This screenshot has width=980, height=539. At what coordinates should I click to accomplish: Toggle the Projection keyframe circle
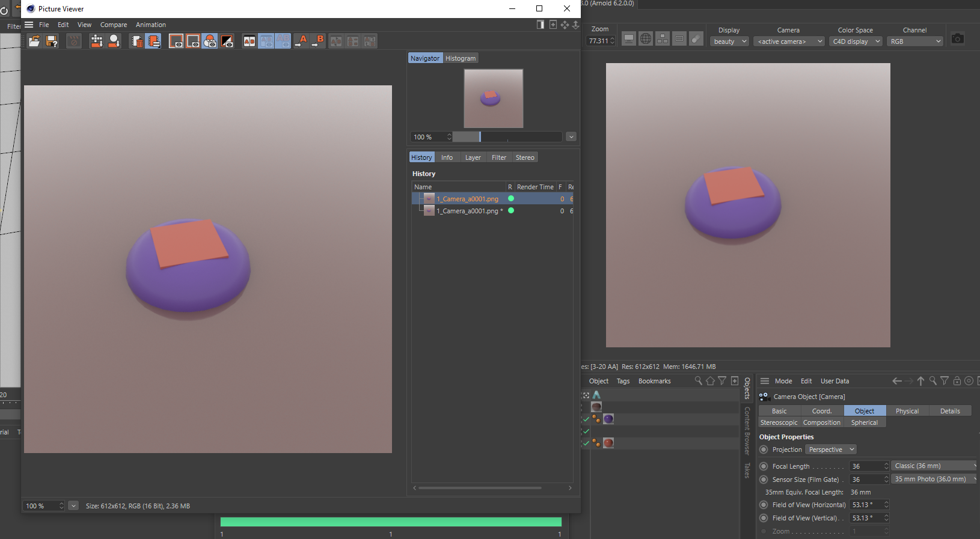click(764, 449)
